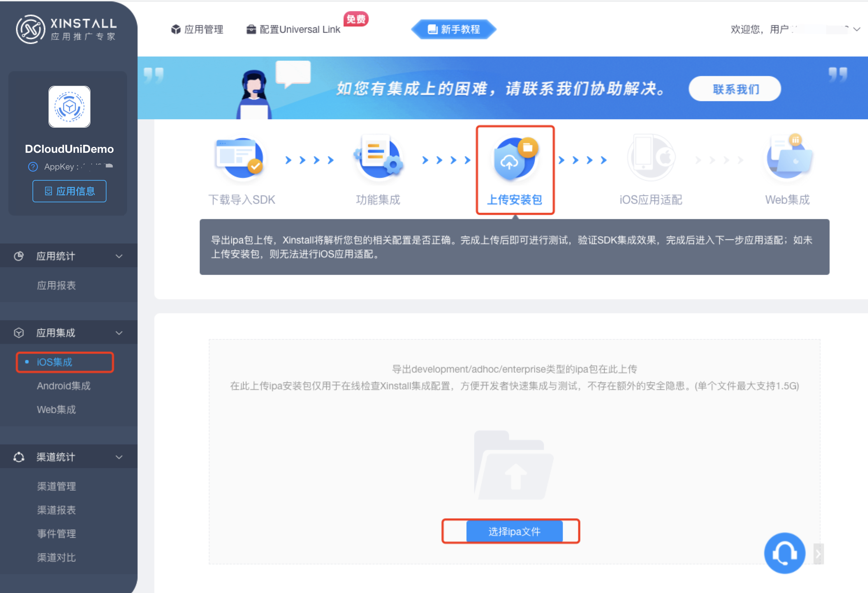The height and width of the screenshot is (593, 868).
Task: Select the Web集成 step icon
Action: pos(788,158)
